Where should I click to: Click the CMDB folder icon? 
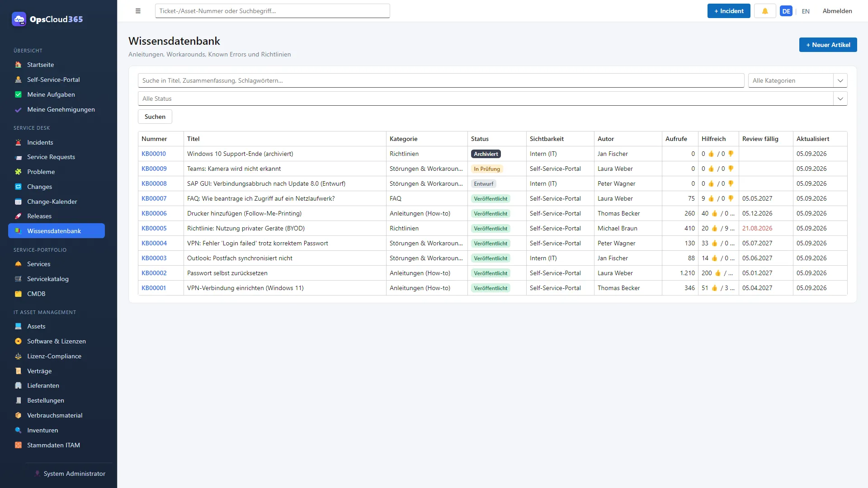click(x=18, y=294)
